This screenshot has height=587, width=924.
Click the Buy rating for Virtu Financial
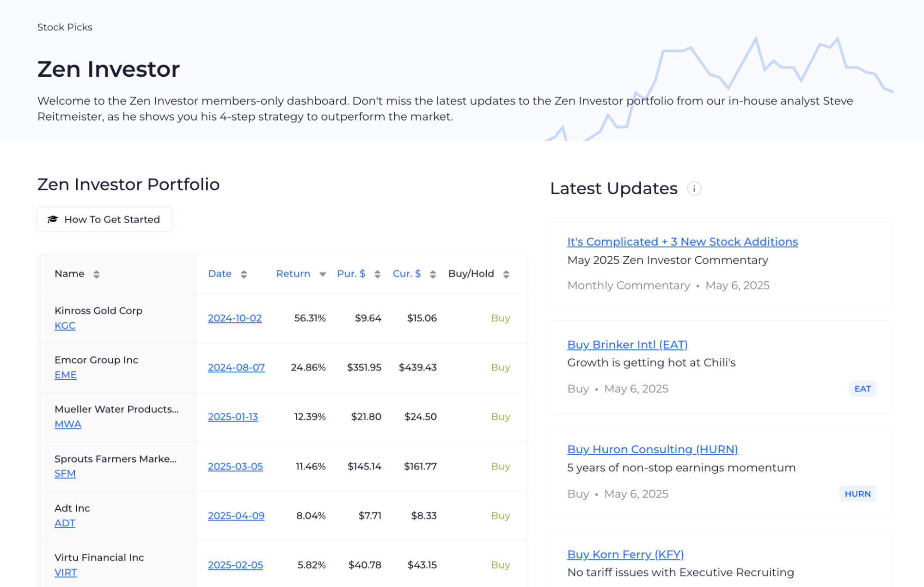coord(501,565)
